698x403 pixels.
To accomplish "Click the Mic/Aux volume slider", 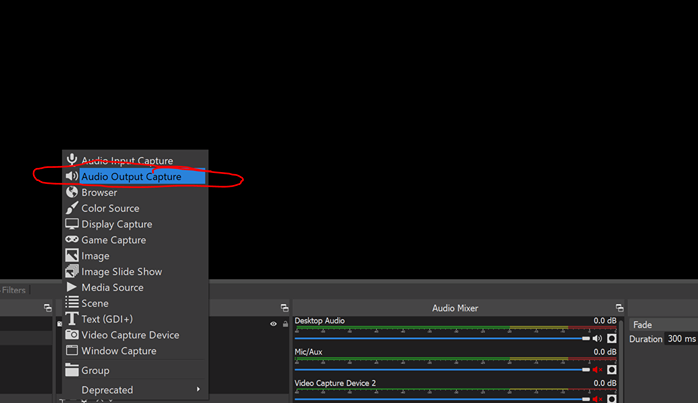I will [x=442, y=370].
